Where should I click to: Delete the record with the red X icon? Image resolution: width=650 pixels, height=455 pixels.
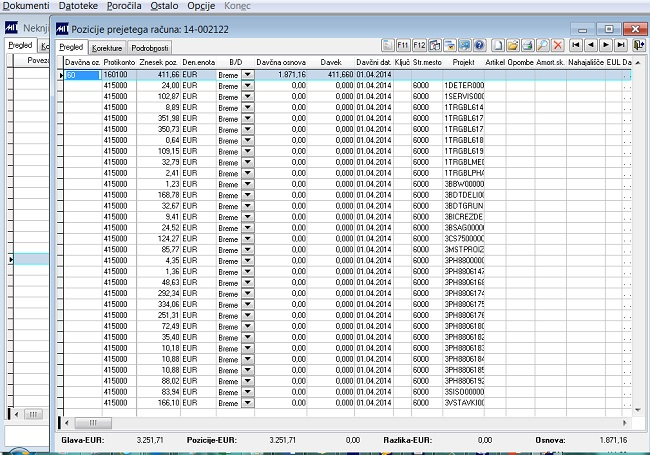click(556, 45)
